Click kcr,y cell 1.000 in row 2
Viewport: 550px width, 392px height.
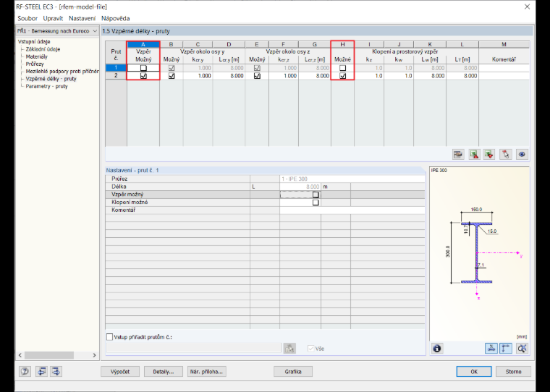coord(198,76)
